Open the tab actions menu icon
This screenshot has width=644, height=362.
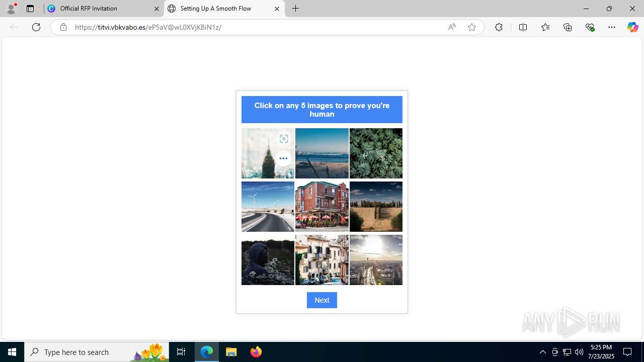coord(30,9)
